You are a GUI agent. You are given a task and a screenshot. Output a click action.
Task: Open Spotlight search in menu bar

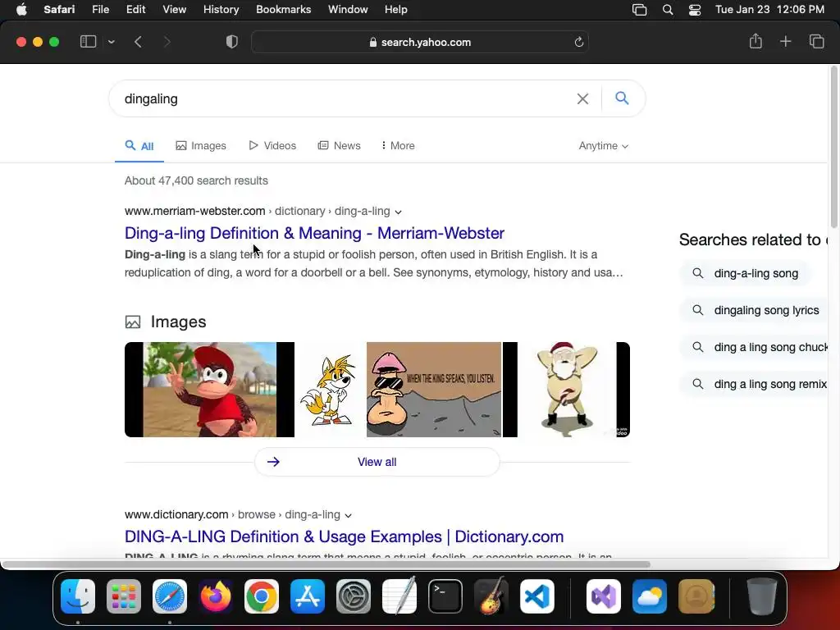pos(668,10)
